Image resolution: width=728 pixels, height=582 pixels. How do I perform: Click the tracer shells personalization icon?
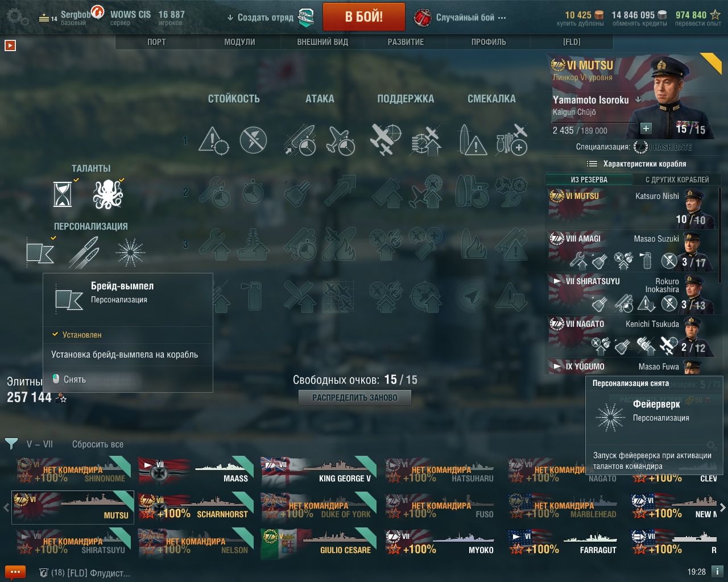pos(84,252)
